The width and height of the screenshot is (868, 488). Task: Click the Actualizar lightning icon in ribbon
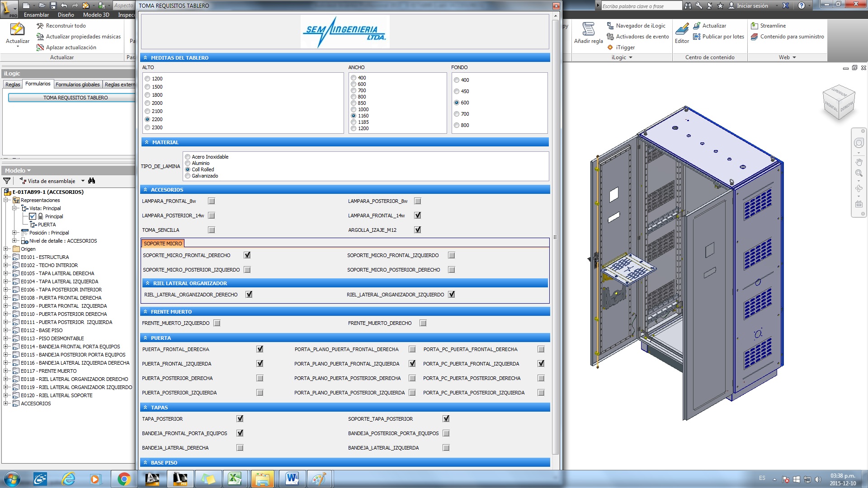pos(17,29)
